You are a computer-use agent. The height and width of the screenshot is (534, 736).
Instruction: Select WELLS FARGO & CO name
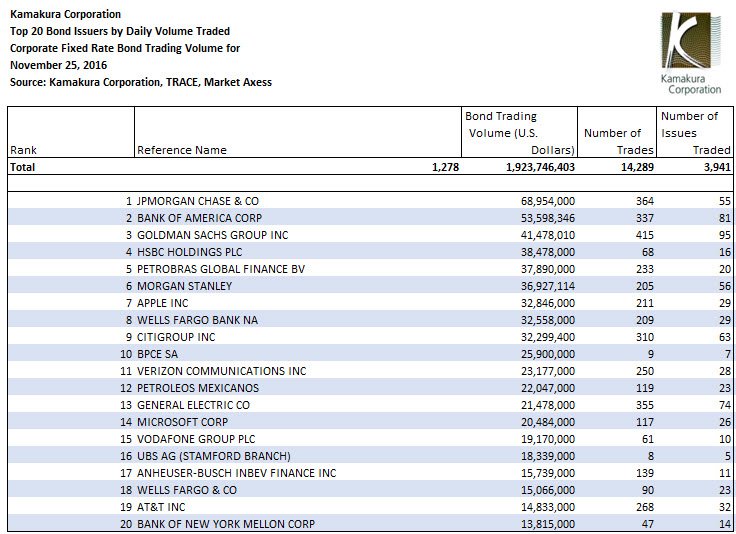pos(187,490)
